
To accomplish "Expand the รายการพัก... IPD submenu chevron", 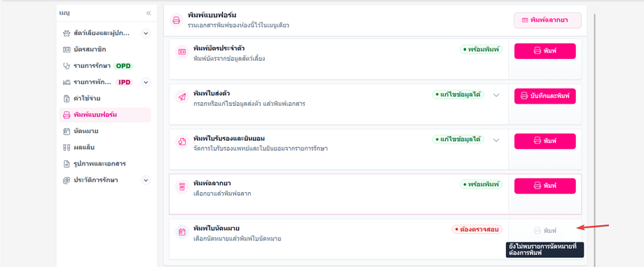I will (146, 82).
